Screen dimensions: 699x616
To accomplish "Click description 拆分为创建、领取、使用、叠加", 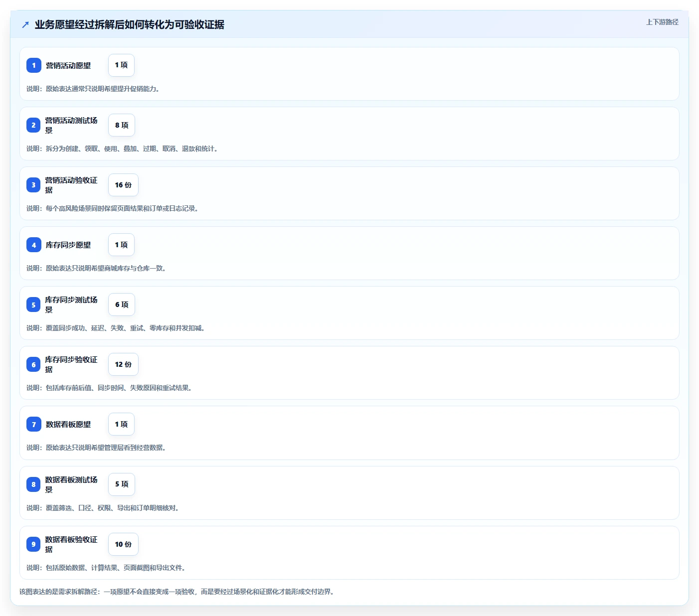I will click(x=122, y=149).
